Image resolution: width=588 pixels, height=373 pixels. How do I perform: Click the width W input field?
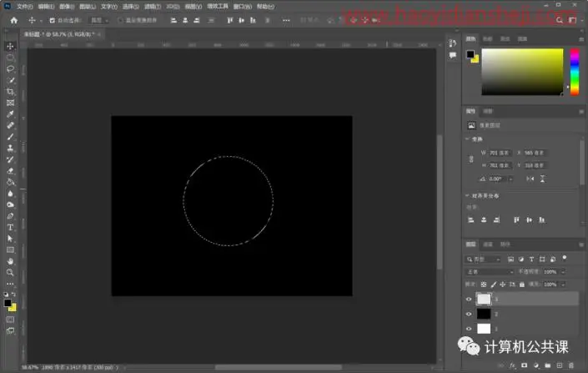click(x=500, y=153)
